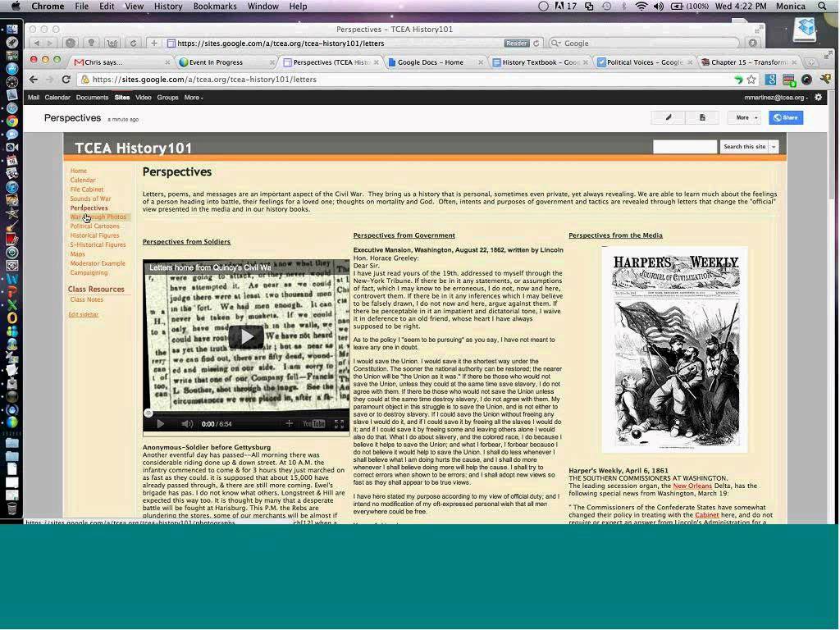Toggle fullscreen on the embedded video
Screen dimensions: 840x630
tap(339, 424)
